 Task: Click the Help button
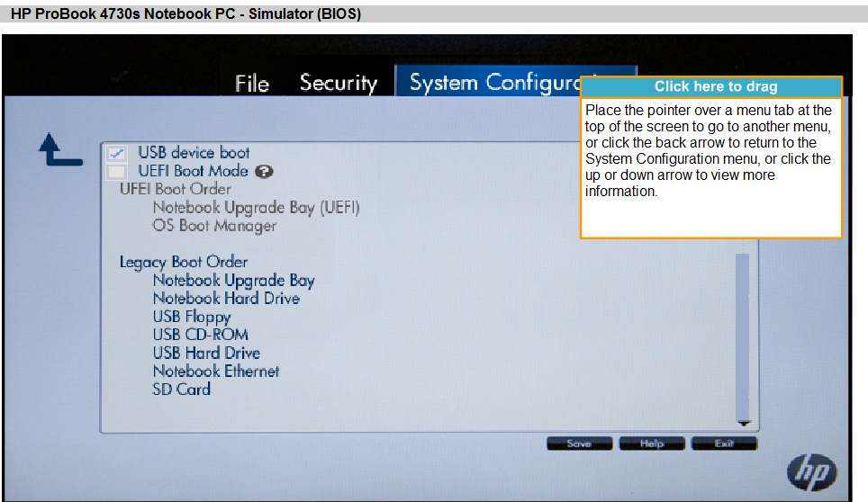652,444
